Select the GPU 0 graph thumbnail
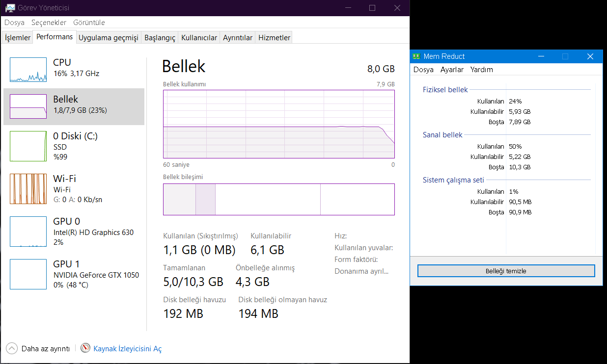The width and height of the screenshot is (607, 364). [28, 232]
